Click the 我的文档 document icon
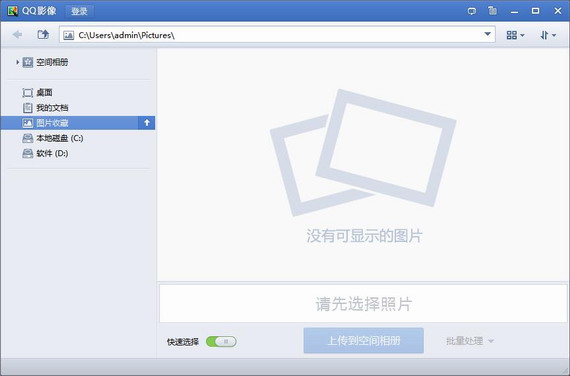The image size is (570, 376). coord(28,108)
